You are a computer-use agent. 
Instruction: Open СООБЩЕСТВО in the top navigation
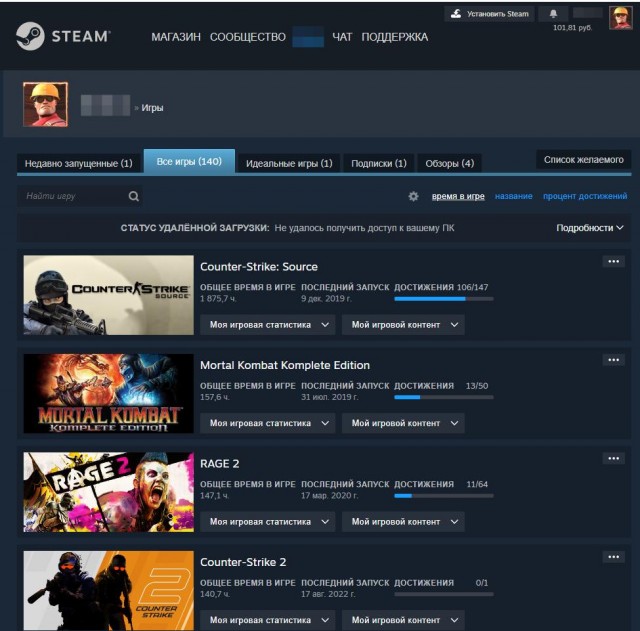248,37
